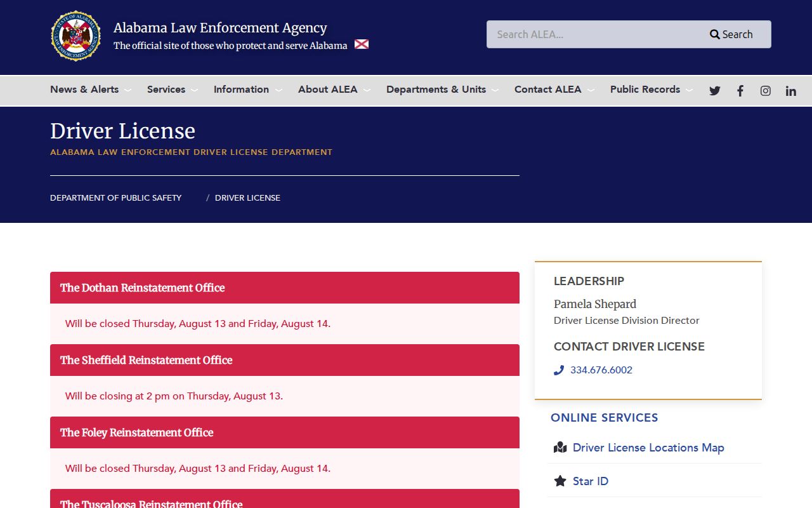Click the Alabama Law Enforcement Agency title
The width and height of the screenshot is (812, 508).
(x=220, y=28)
